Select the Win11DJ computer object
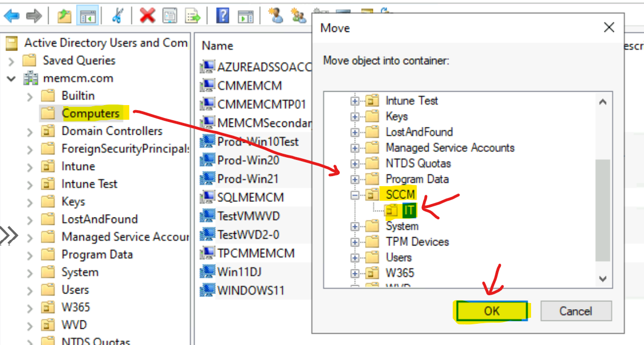The width and height of the screenshot is (644, 345). tap(239, 272)
